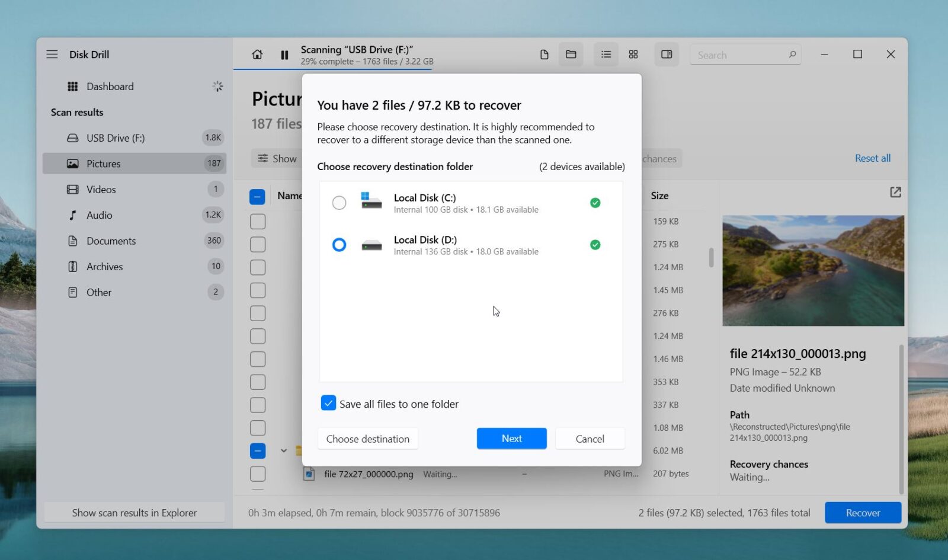The height and width of the screenshot is (560, 948).
Task: Switch to folder view icon
Action: [571, 55]
